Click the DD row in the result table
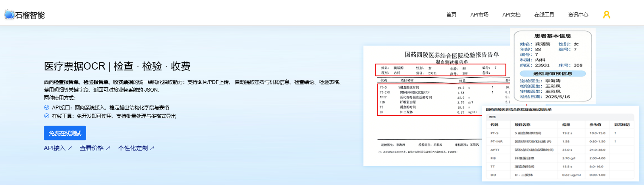The height and width of the screenshot is (187, 644). (560, 175)
